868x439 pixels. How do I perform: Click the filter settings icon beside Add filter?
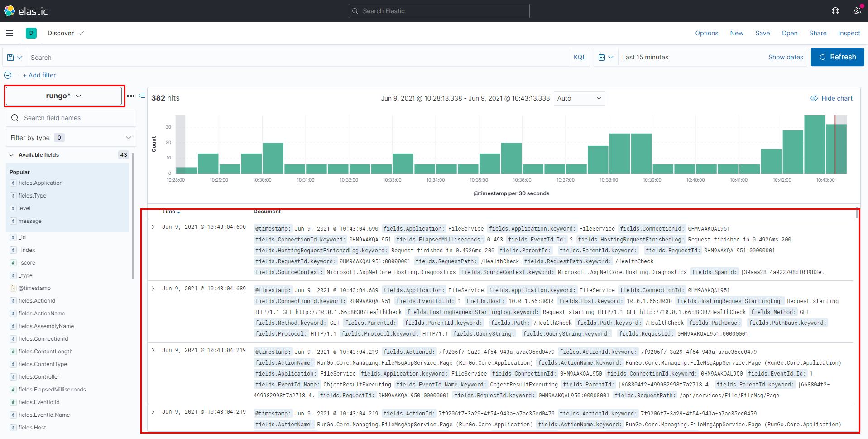click(x=7, y=75)
